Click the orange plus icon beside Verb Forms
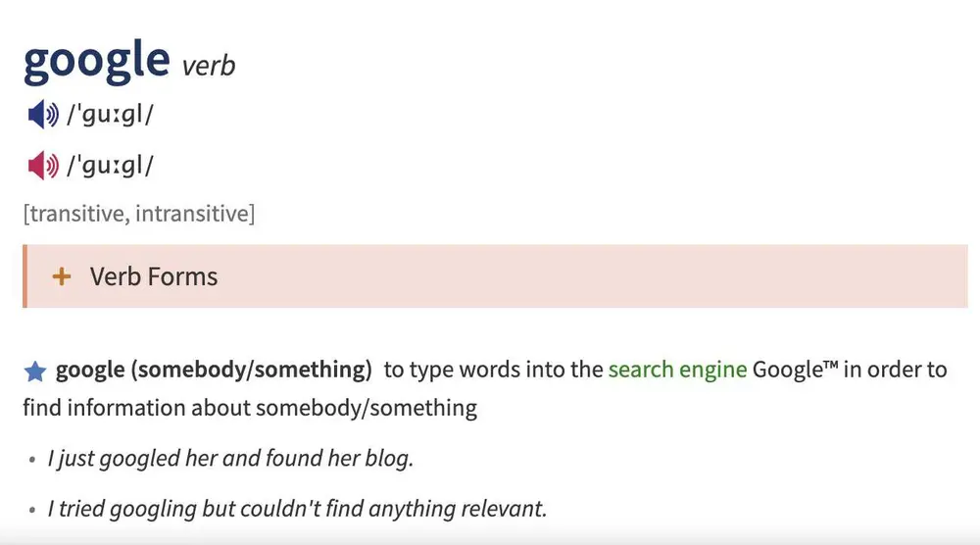This screenshot has height=545, width=980. 62,276
